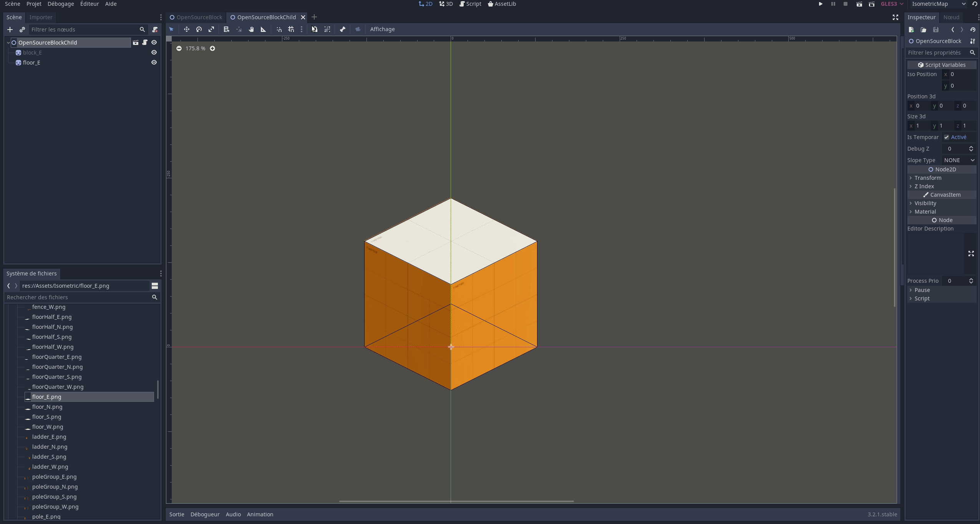Select the Scale mode tool
This screenshot has height=524, width=980.
211,29
